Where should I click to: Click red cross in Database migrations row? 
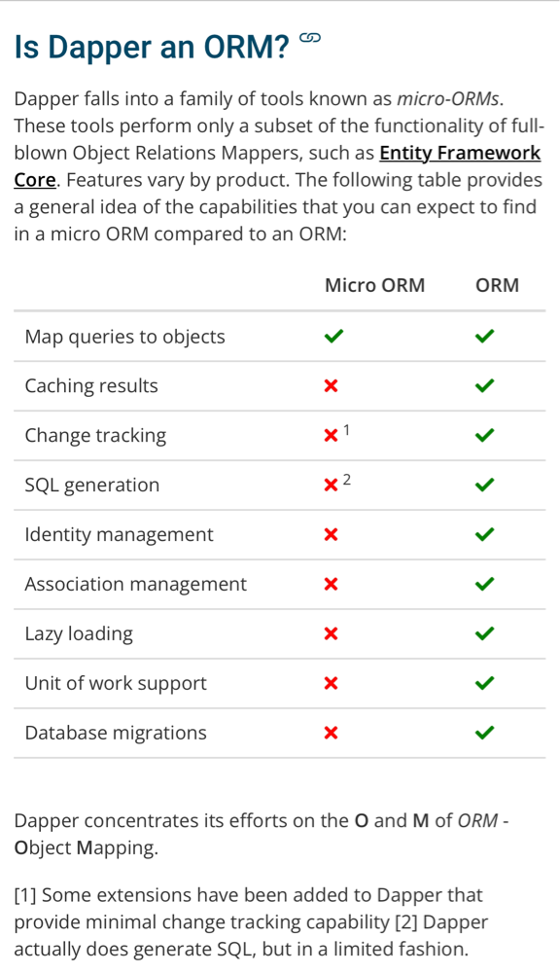coord(332,733)
